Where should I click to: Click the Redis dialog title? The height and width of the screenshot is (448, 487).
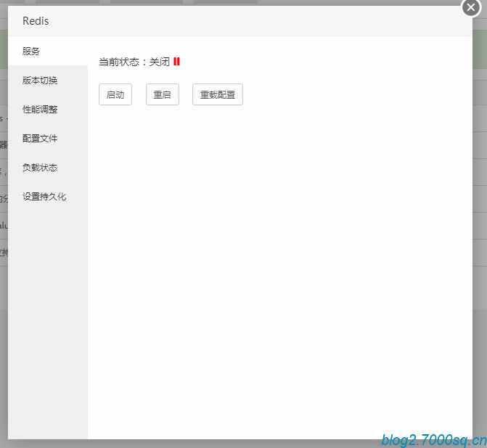point(36,21)
